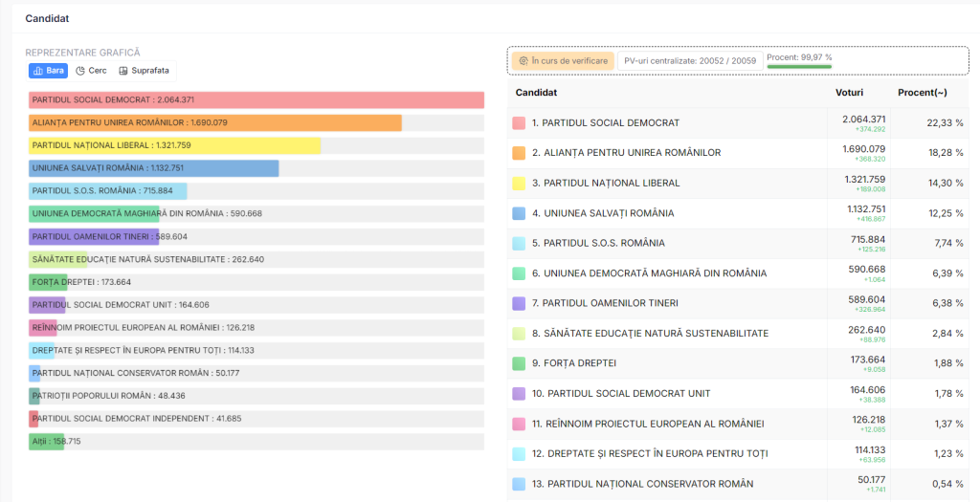Screen dimensions: 980x502
Task: Click the green Procent progress bar
Action: click(x=799, y=66)
